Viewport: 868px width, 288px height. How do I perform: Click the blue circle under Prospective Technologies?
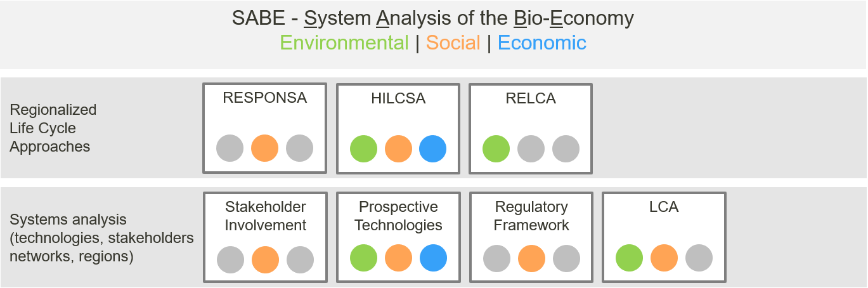click(x=433, y=258)
